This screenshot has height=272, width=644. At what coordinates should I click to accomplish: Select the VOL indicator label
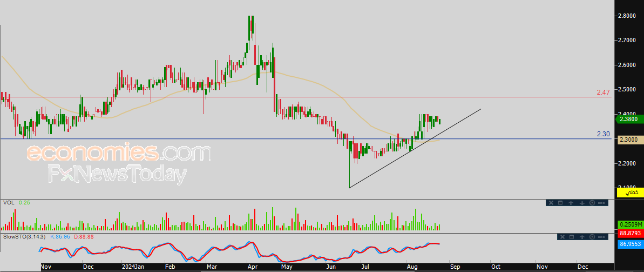click(x=8, y=202)
